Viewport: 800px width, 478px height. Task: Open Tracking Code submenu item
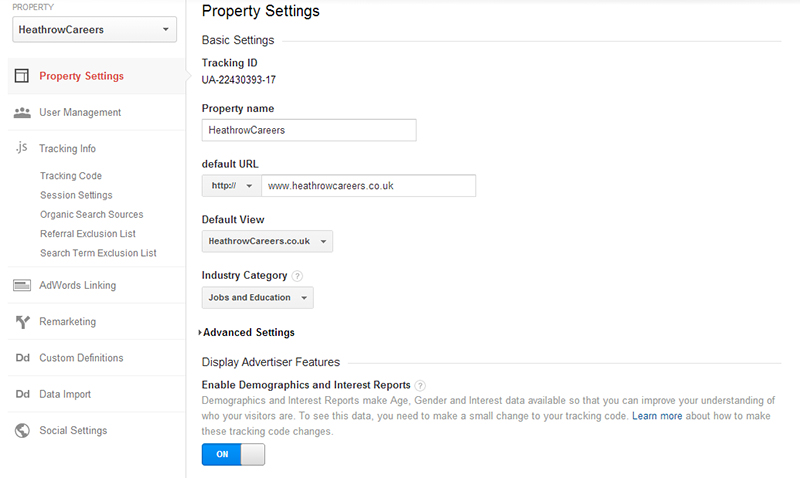[x=71, y=176]
